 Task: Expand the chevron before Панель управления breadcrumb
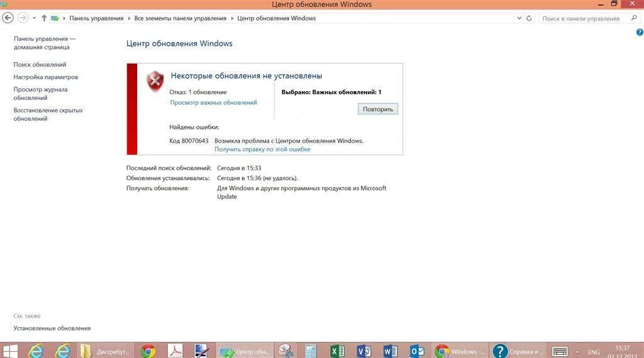(x=64, y=18)
